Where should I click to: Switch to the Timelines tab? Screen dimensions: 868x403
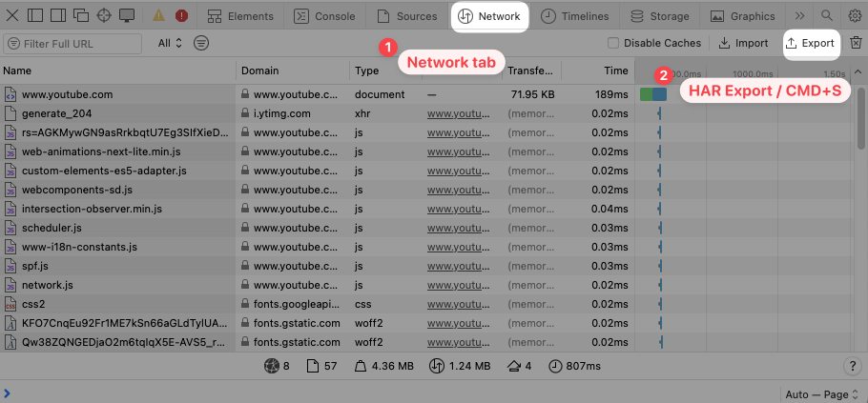pyautogui.click(x=574, y=16)
